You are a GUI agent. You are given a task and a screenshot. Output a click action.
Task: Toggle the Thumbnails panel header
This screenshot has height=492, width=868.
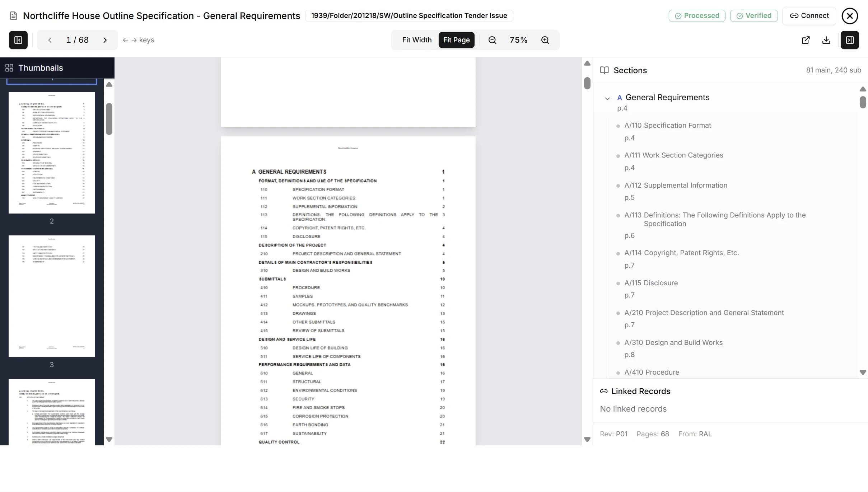(x=41, y=67)
